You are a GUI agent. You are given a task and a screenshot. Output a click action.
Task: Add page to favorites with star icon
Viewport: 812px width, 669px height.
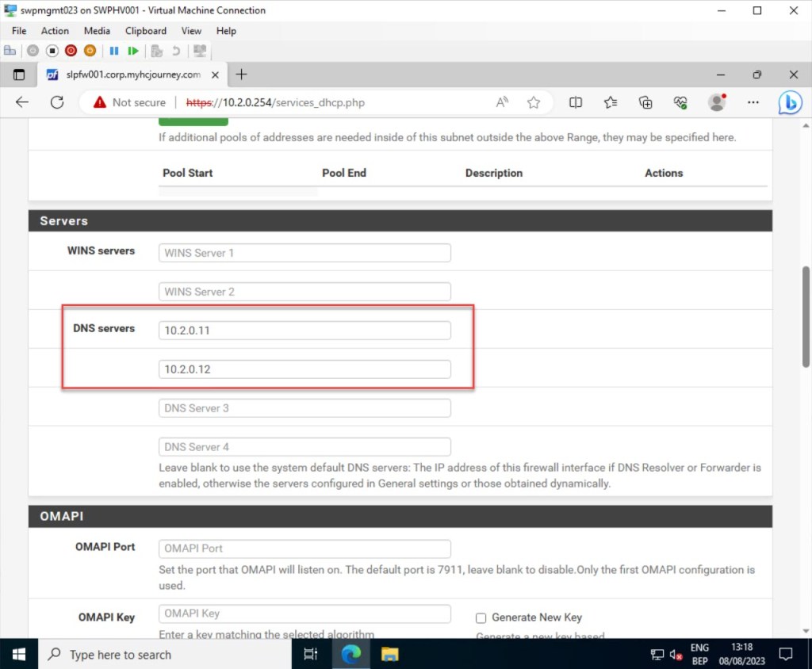point(534,102)
